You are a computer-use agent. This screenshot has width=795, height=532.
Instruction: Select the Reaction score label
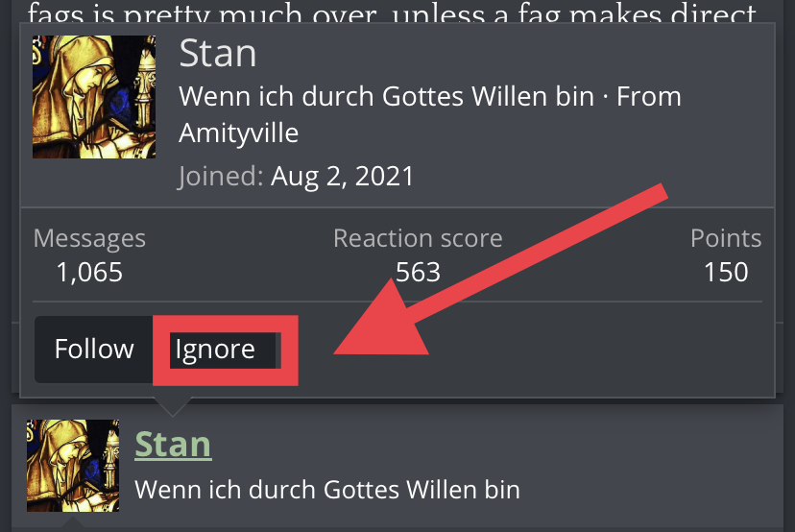click(x=418, y=238)
